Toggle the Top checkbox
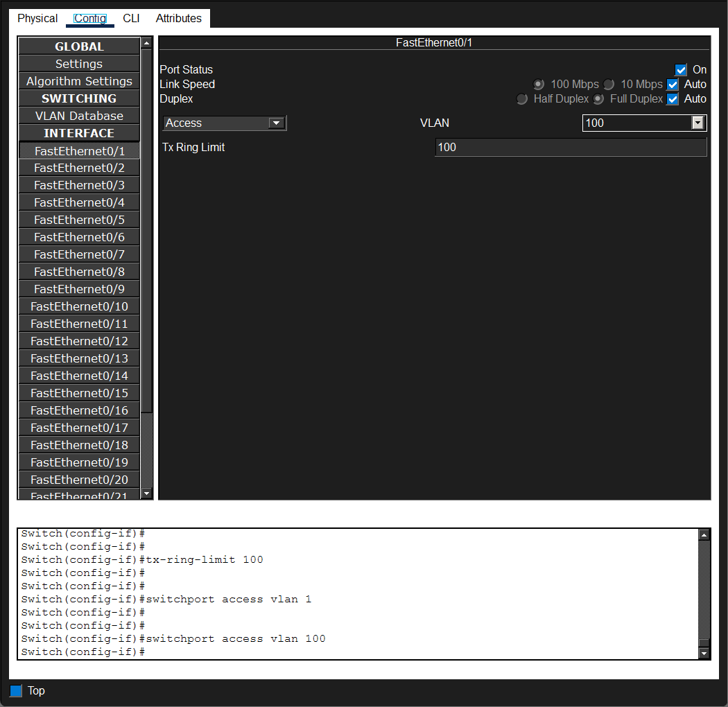 click(x=16, y=691)
